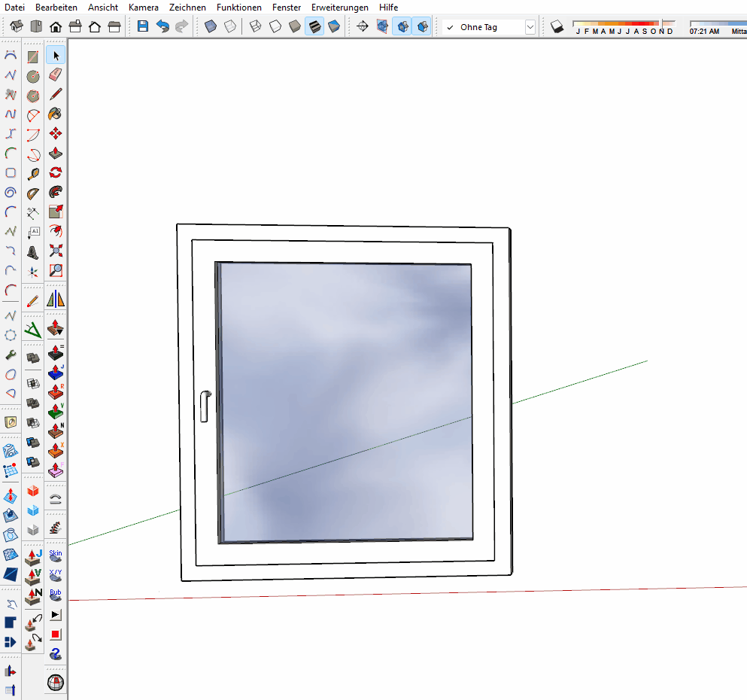The image size is (747, 700).
Task: Click the window handle in the model
Action: [204, 406]
